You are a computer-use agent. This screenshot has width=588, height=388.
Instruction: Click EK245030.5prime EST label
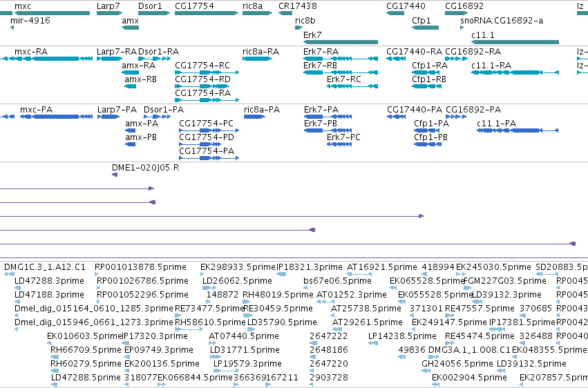[493, 267]
